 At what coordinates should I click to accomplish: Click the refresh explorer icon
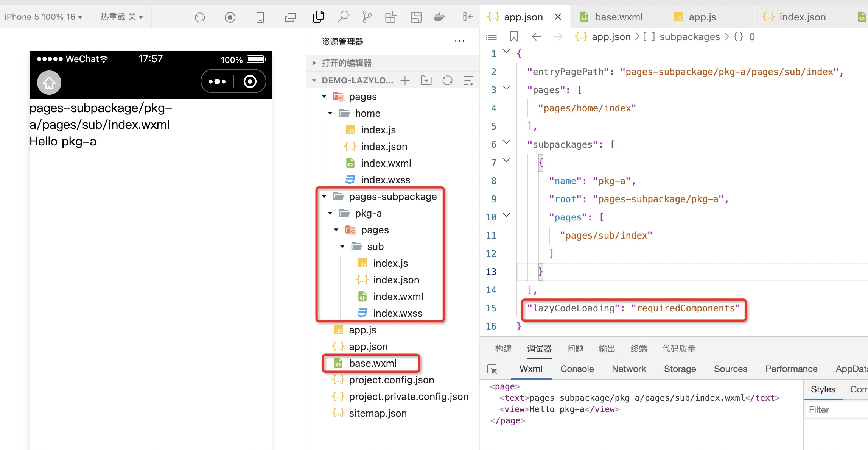coord(448,80)
